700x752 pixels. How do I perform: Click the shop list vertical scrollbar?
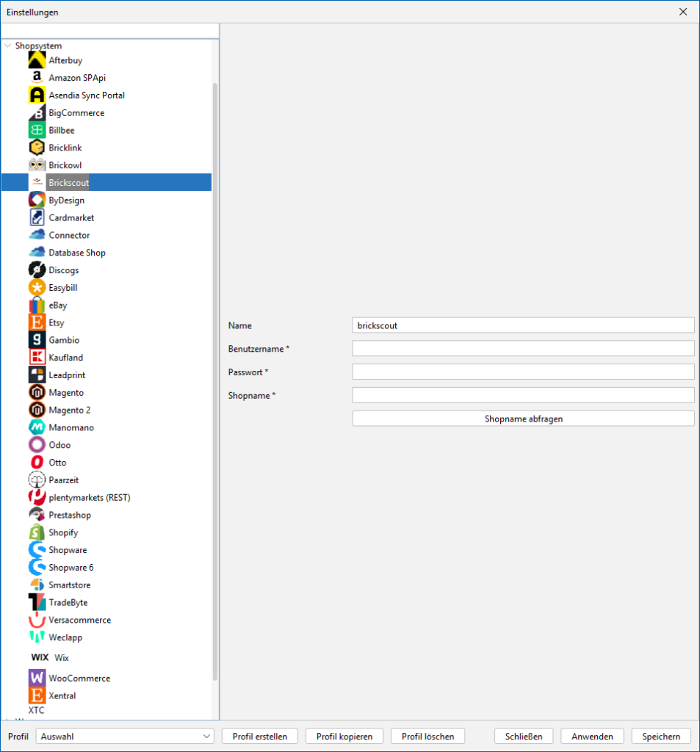click(x=215, y=367)
